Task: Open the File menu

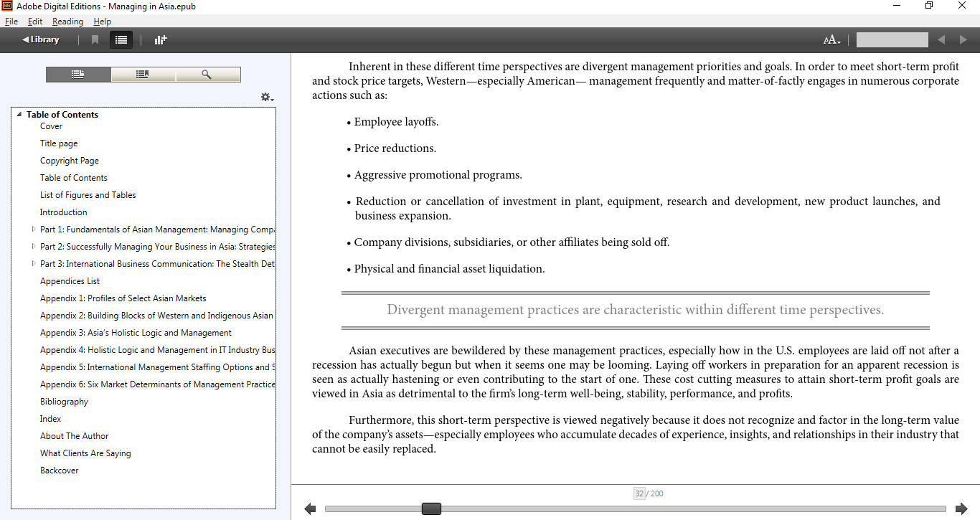Action: [11, 22]
